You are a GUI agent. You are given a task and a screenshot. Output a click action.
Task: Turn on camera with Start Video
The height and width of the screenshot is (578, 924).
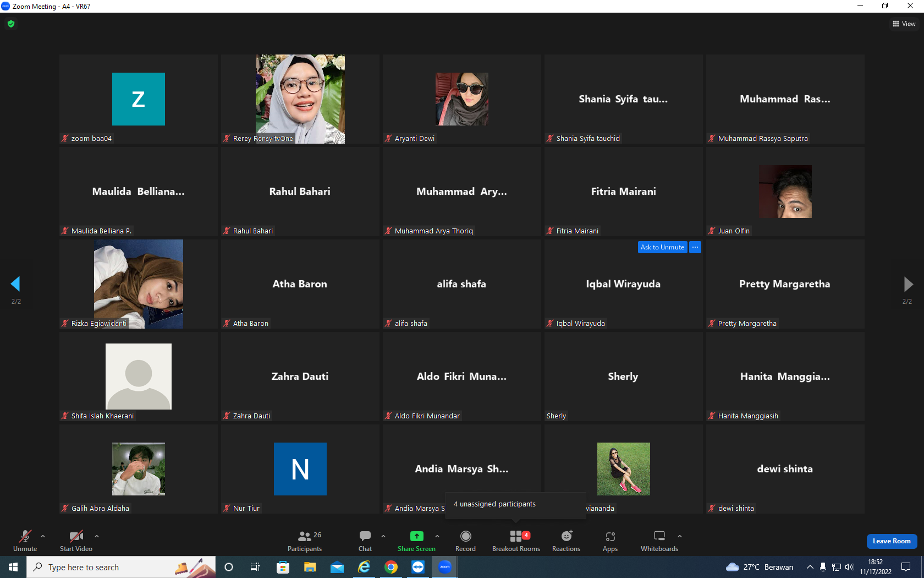tap(76, 541)
